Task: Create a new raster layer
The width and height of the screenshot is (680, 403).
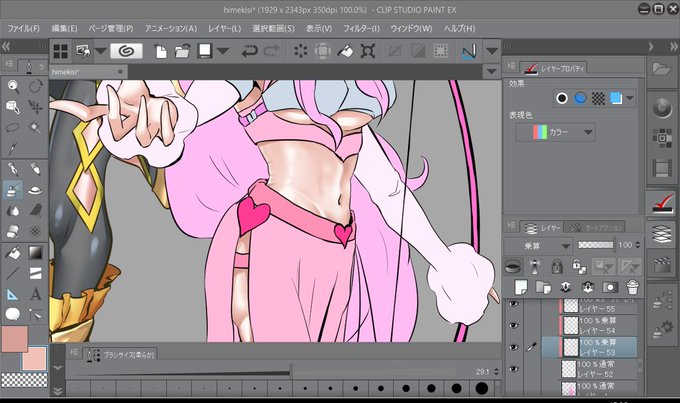Action: (x=520, y=287)
